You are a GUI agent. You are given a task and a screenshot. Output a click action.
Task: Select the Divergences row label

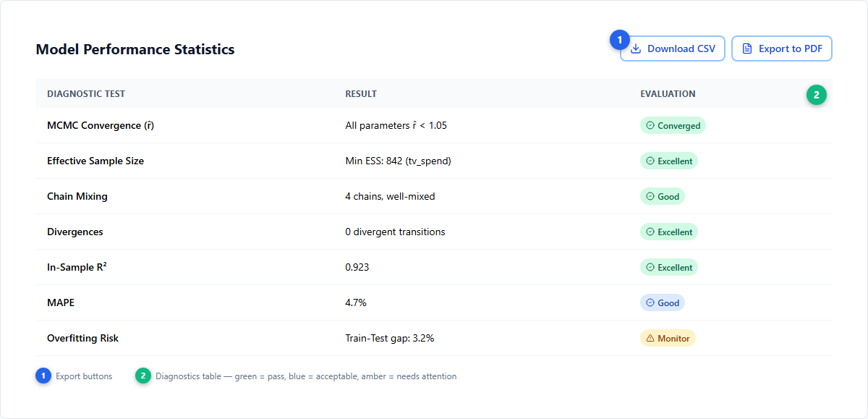[75, 232]
